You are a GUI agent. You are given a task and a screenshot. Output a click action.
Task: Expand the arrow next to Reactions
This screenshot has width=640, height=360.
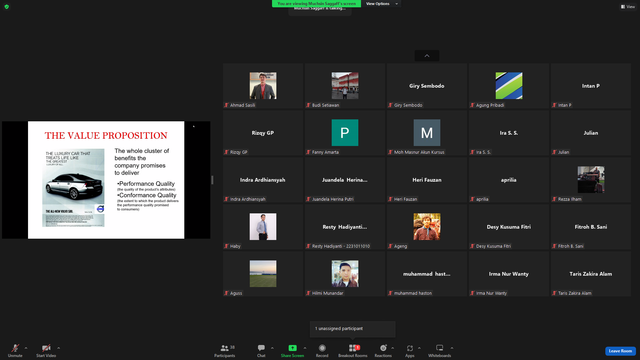pos(393,348)
